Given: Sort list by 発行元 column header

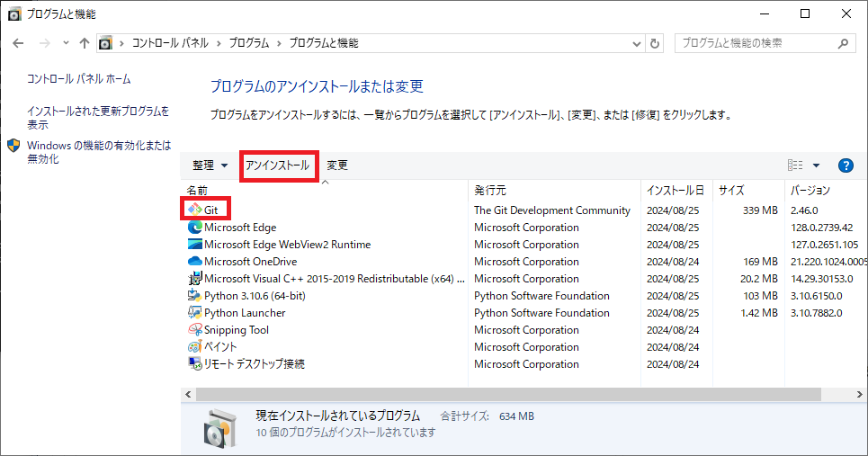Looking at the screenshot, I should tap(490, 191).
